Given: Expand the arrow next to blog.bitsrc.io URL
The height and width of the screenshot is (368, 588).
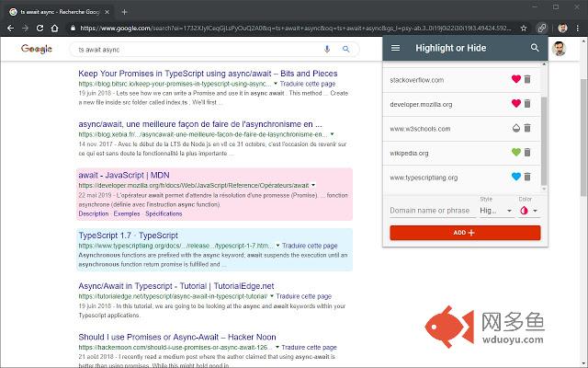Looking at the screenshot, I should [276, 84].
